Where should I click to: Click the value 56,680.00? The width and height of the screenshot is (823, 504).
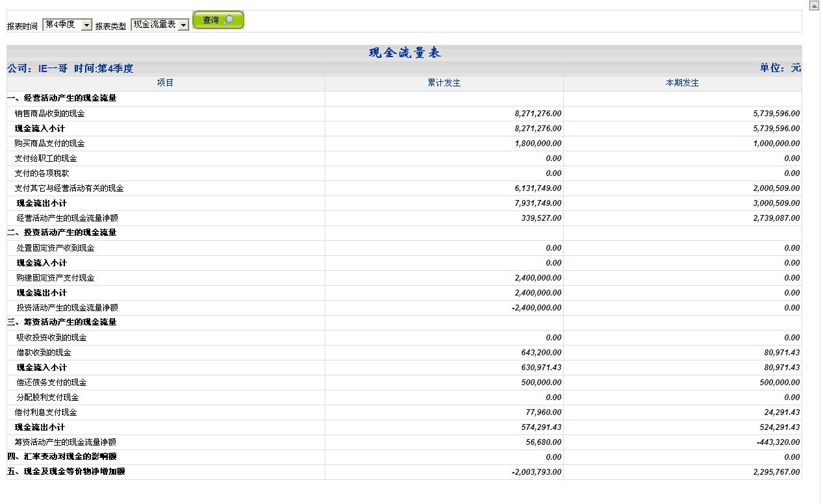[x=544, y=442]
